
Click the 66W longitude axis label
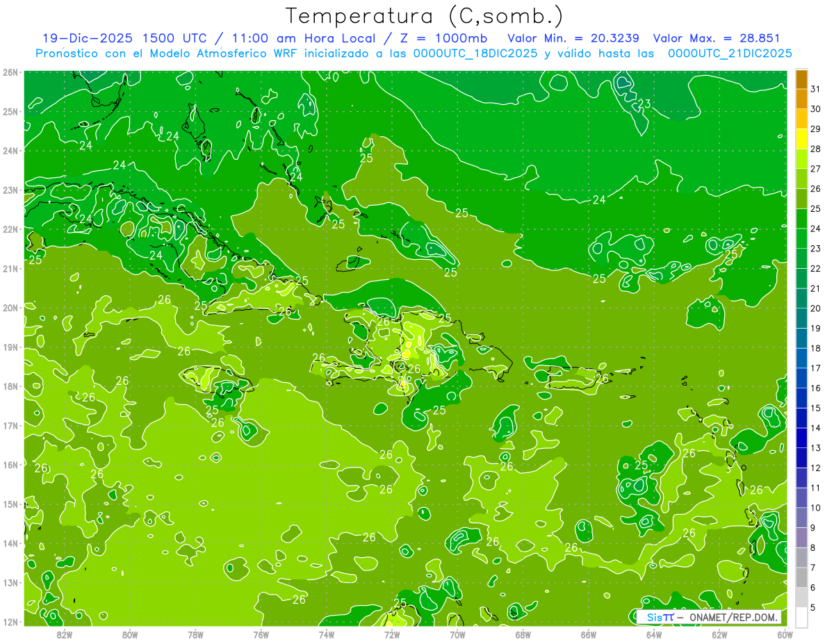click(x=589, y=634)
